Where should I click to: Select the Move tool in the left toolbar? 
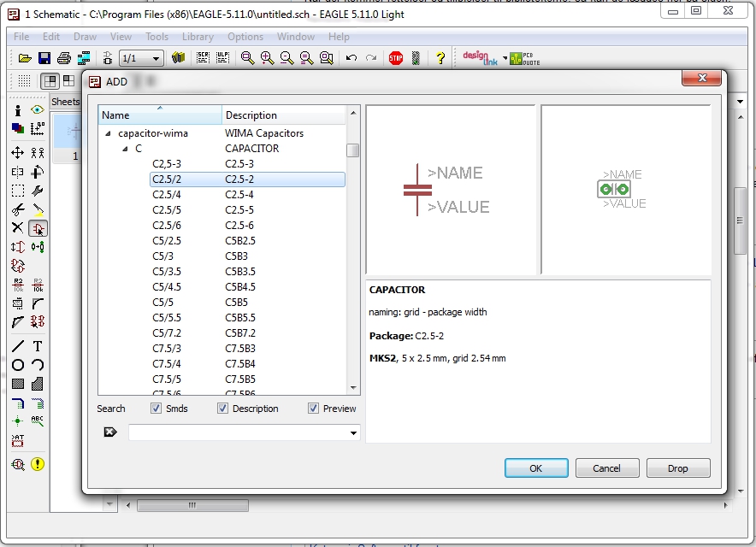click(17, 153)
